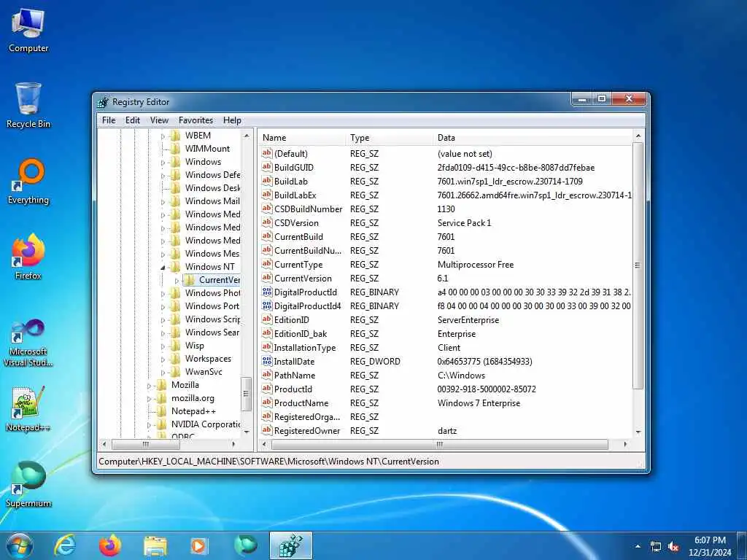Click the DigitalProductId binary value icon
The height and width of the screenshot is (560, 747).
pyautogui.click(x=267, y=292)
